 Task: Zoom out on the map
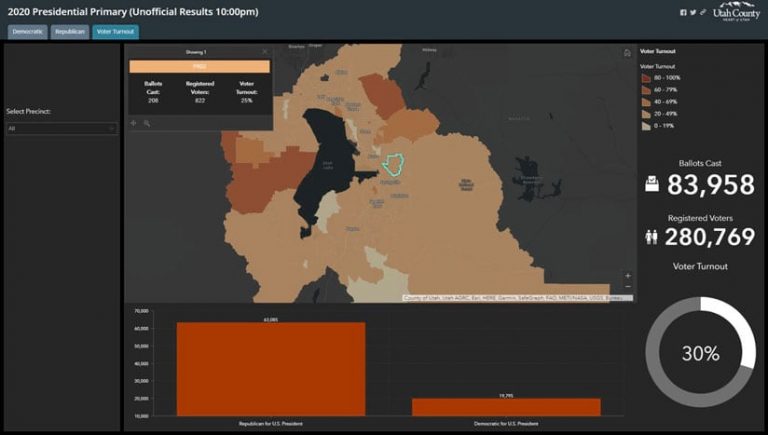627,287
